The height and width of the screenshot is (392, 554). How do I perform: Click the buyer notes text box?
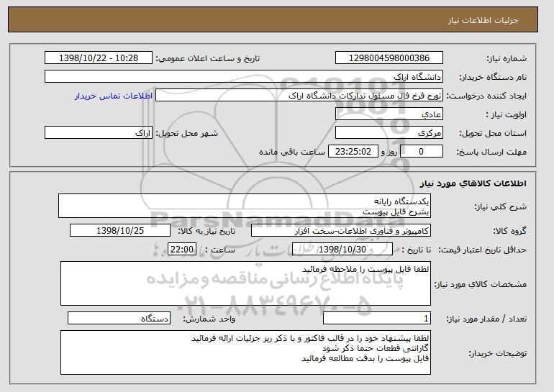point(245,352)
